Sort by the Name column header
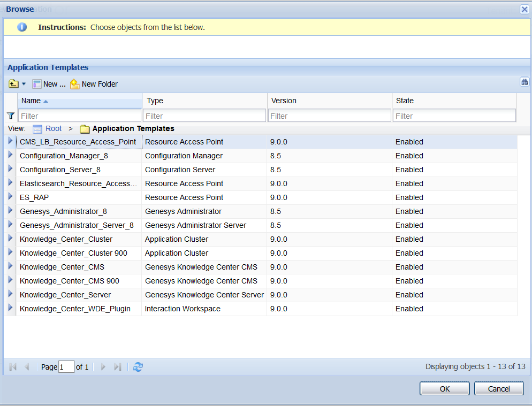 [x=80, y=101]
